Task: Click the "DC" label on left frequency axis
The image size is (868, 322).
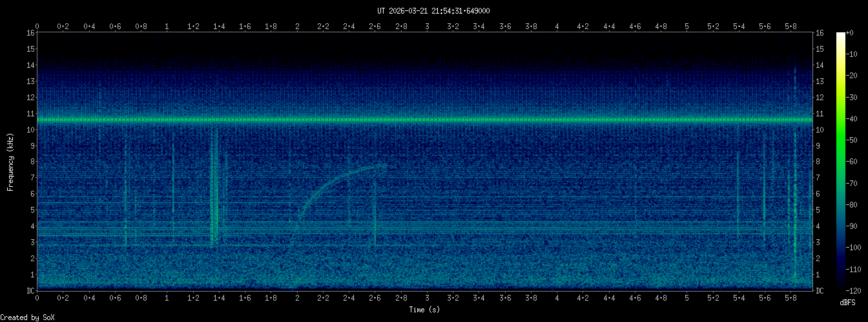Action: click(30, 291)
